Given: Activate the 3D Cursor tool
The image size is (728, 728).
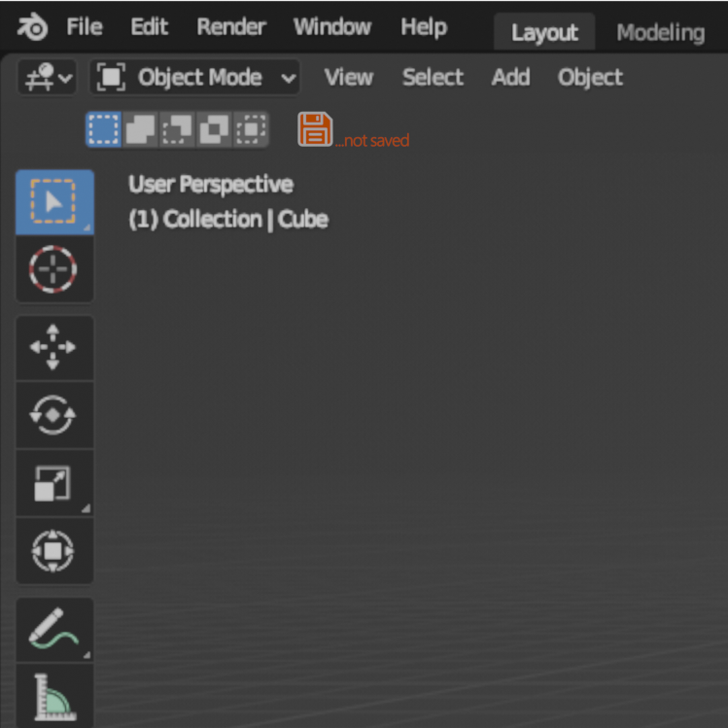Looking at the screenshot, I should pyautogui.click(x=54, y=269).
